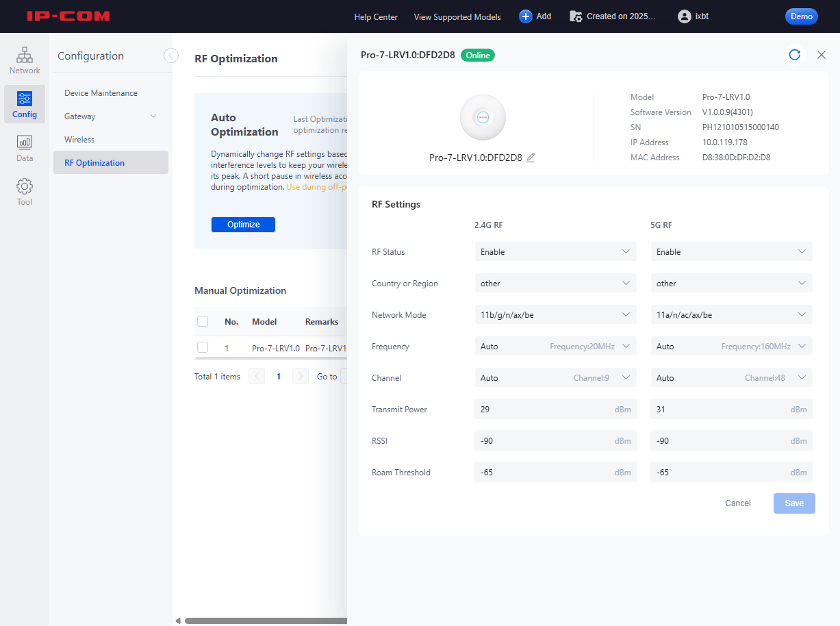The width and height of the screenshot is (840, 626).
Task: Click the green Online status badge
Action: [x=478, y=55]
